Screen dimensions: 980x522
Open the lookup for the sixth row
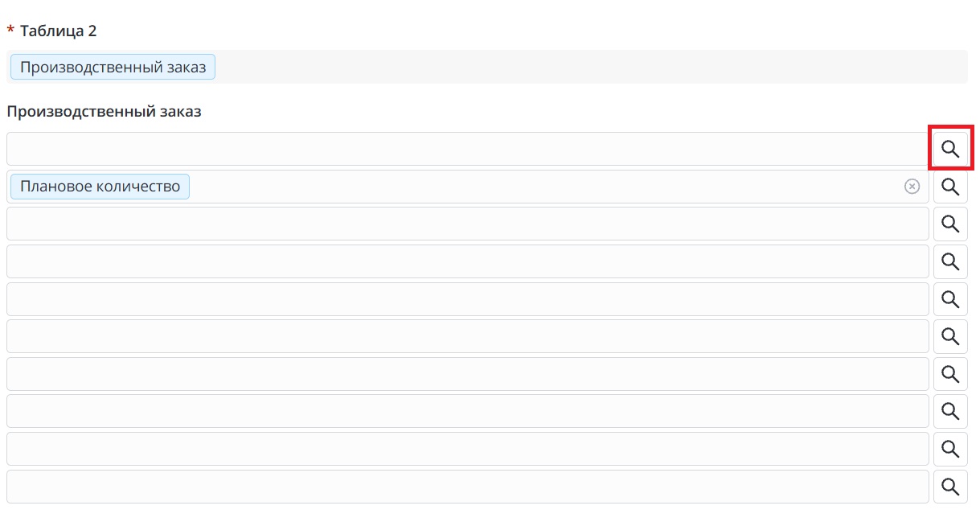click(950, 336)
